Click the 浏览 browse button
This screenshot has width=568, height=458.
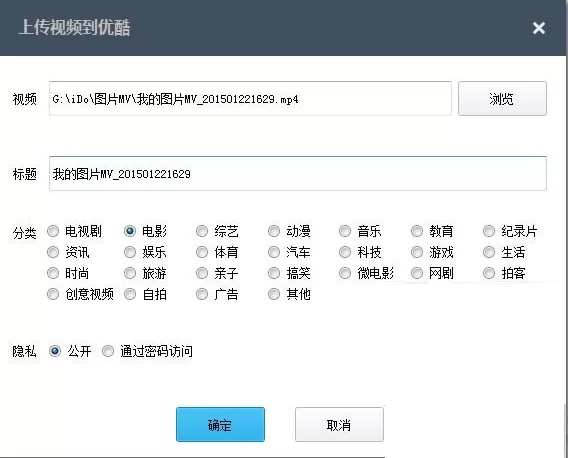pyautogui.click(x=502, y=99)
